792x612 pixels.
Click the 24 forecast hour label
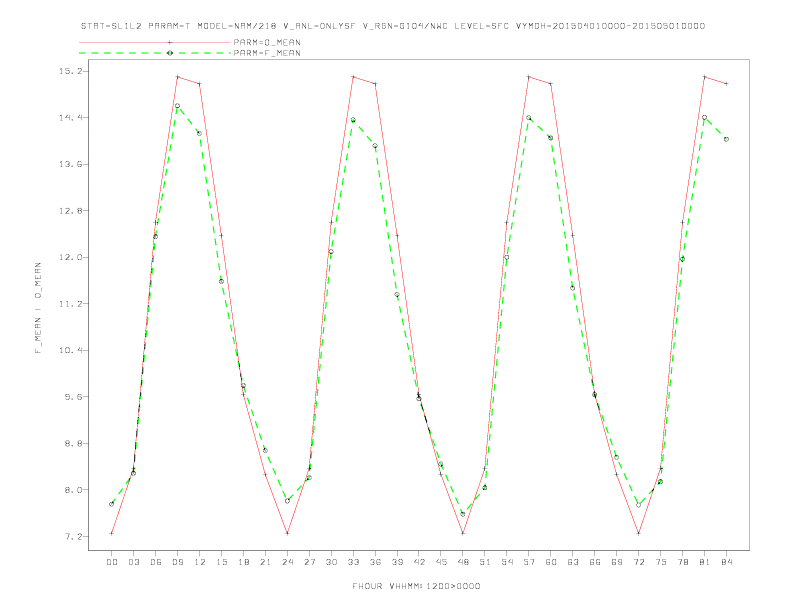point(287,562)
